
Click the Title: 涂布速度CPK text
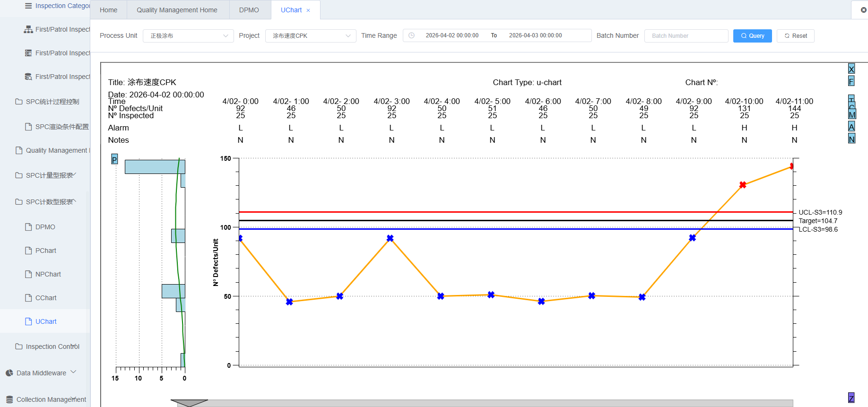click(x=142, y=82)
